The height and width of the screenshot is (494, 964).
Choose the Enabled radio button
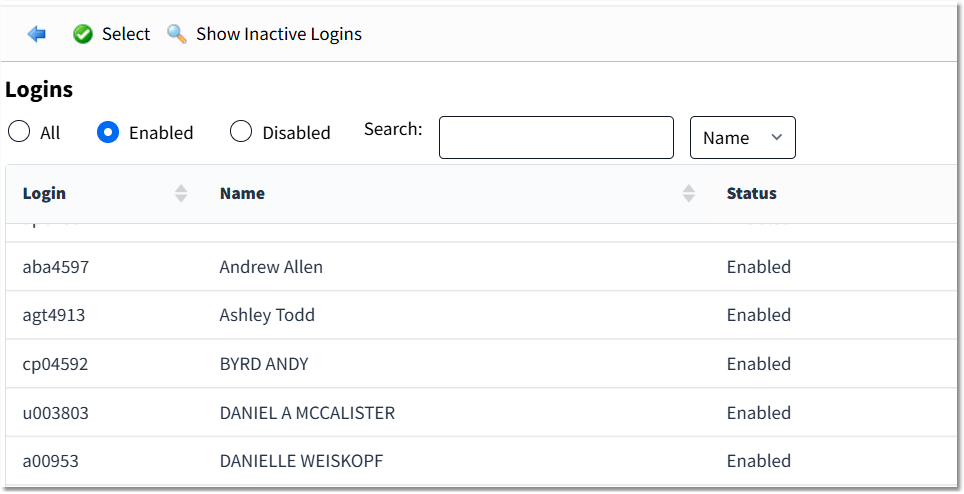108,131
